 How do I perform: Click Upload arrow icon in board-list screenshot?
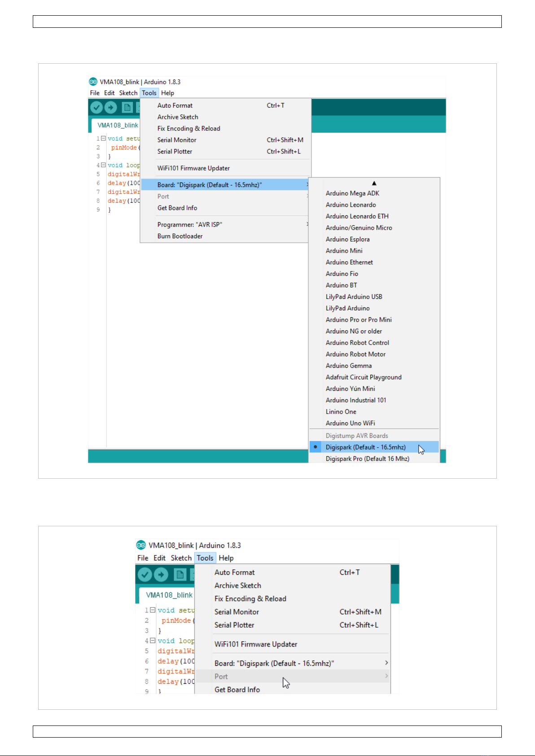point(111,108)
